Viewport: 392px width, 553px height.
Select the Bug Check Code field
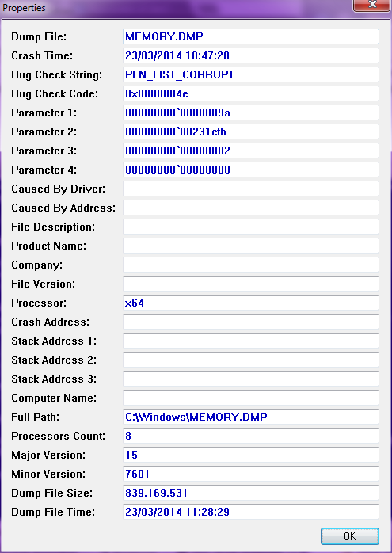pos(251,93)
